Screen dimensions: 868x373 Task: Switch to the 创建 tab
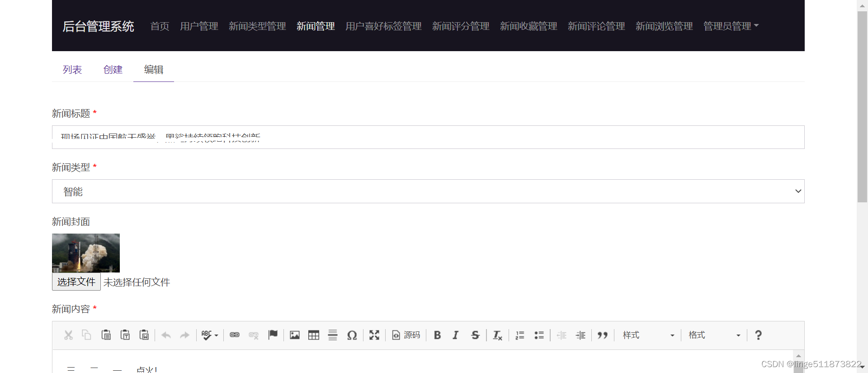(x=113, y=70)
